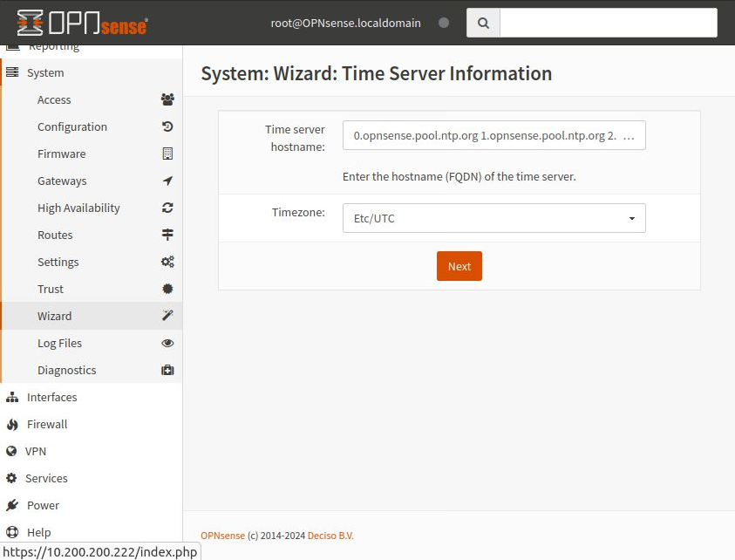The image size is (735, 560).
Task: Click the Configuration history icon
Action: (167, 126)
